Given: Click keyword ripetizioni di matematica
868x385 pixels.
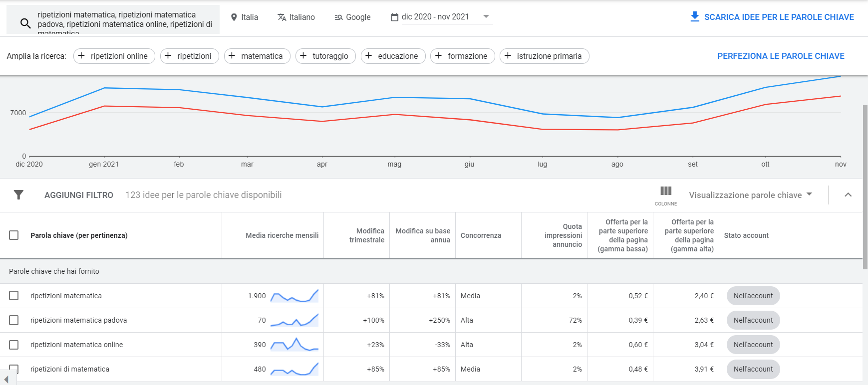Looking at the screenshot, I should coord(70,369).
